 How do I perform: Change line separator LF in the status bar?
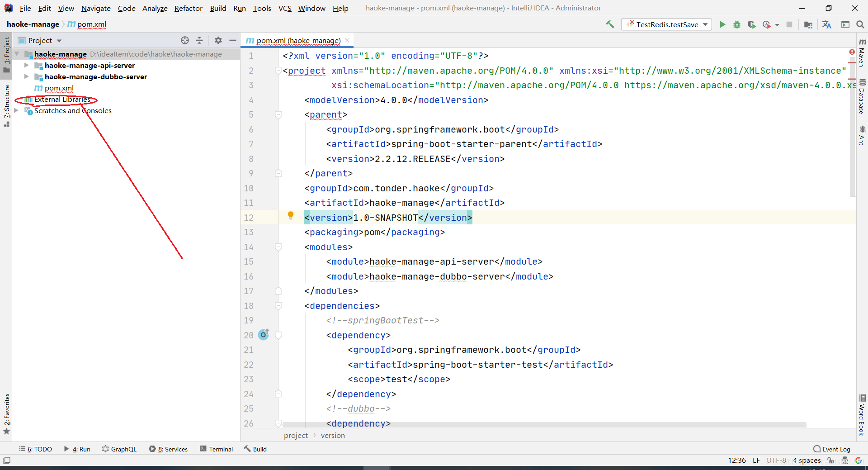(x=756, y=461)
